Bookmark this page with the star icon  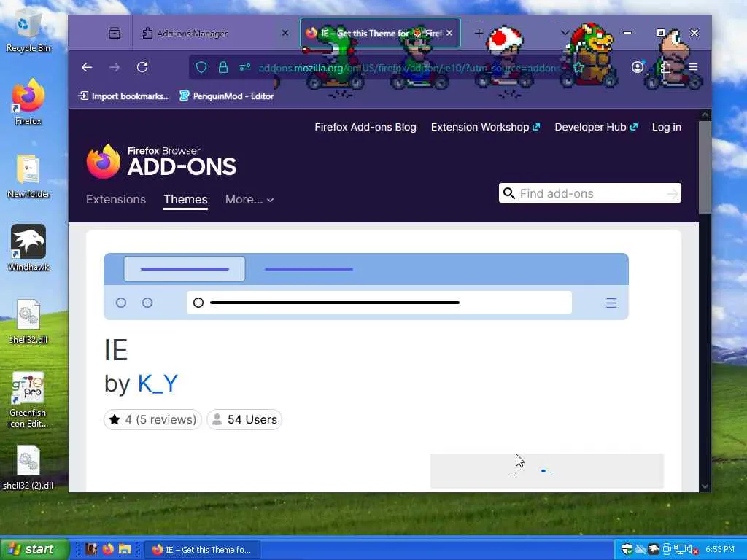click(578, 68)
